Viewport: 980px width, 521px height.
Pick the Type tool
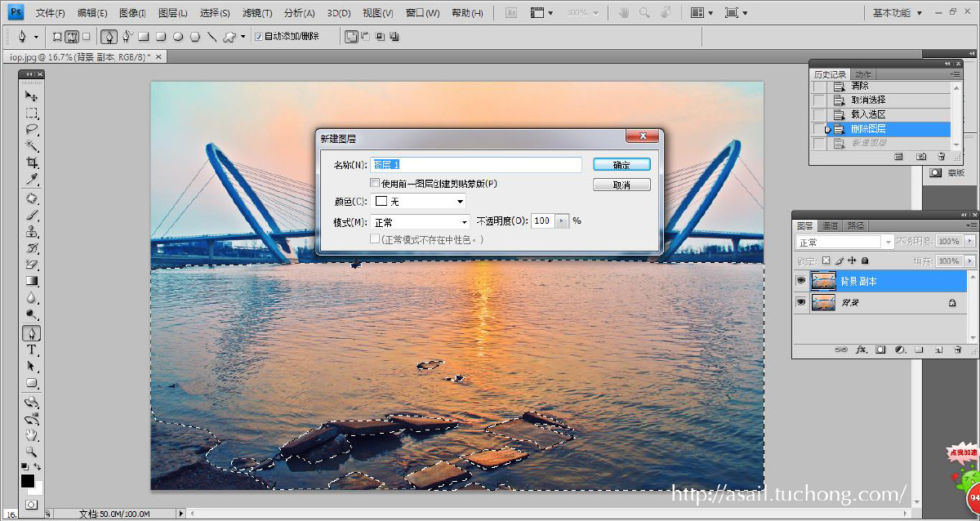(x=32, y=350)
